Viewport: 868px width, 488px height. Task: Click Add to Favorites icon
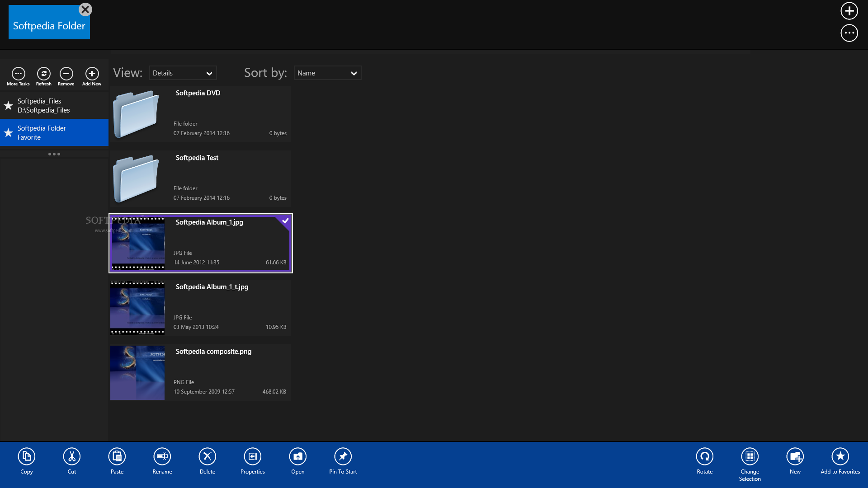pos(840,456)
